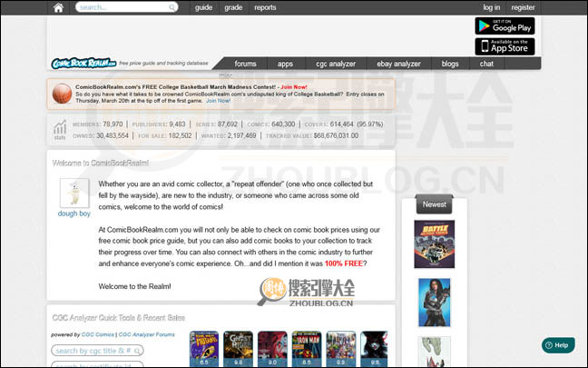
Task: Click the CGC Analyzer Forums link
Action: 147,334
